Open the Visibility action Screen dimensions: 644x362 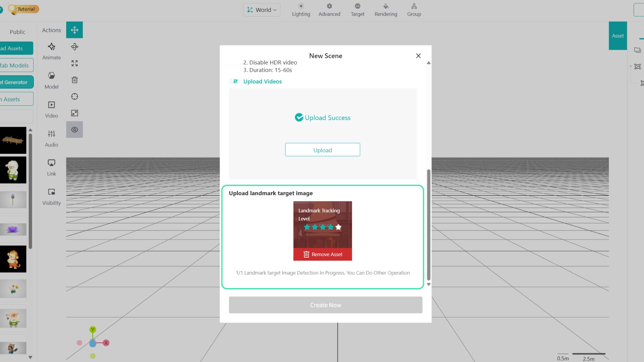point(52,197)
